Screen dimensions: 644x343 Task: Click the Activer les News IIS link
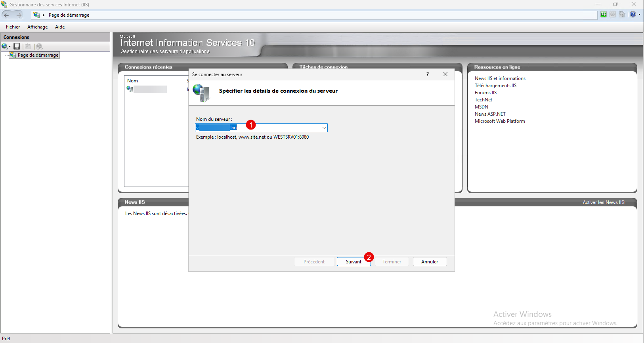pyautogui.click(x=603, y=202)
